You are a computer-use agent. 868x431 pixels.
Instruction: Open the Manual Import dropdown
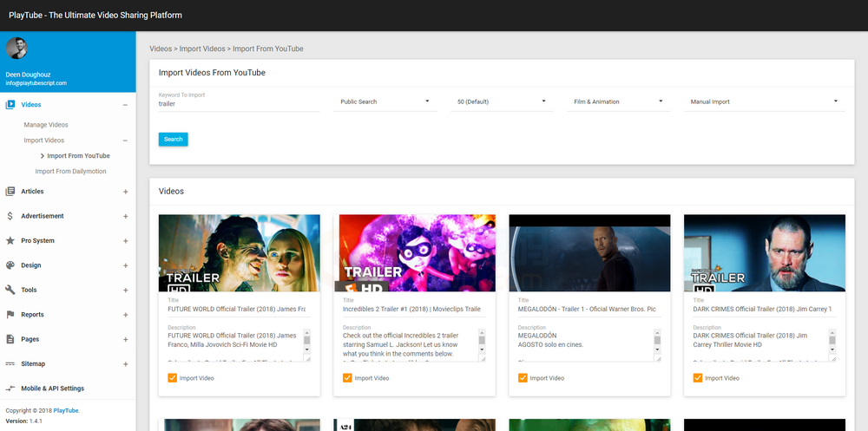[x=764, y=101]
